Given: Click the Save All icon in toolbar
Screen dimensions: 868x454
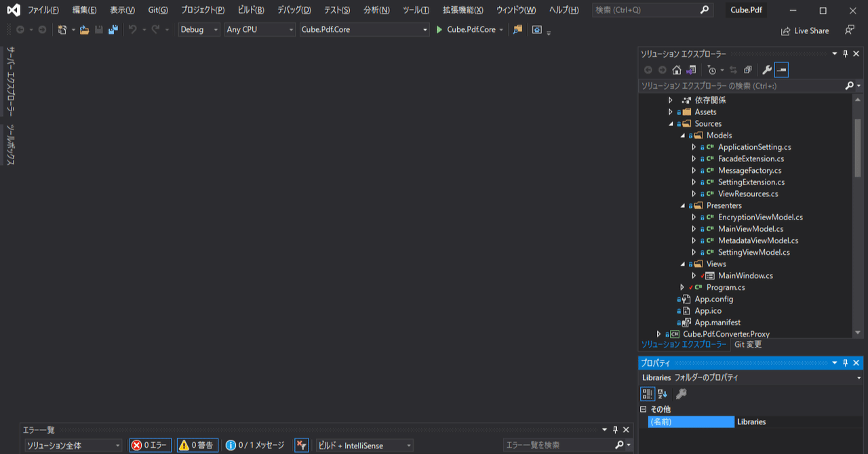Looking at the screenshot, I should pos(113,30).
